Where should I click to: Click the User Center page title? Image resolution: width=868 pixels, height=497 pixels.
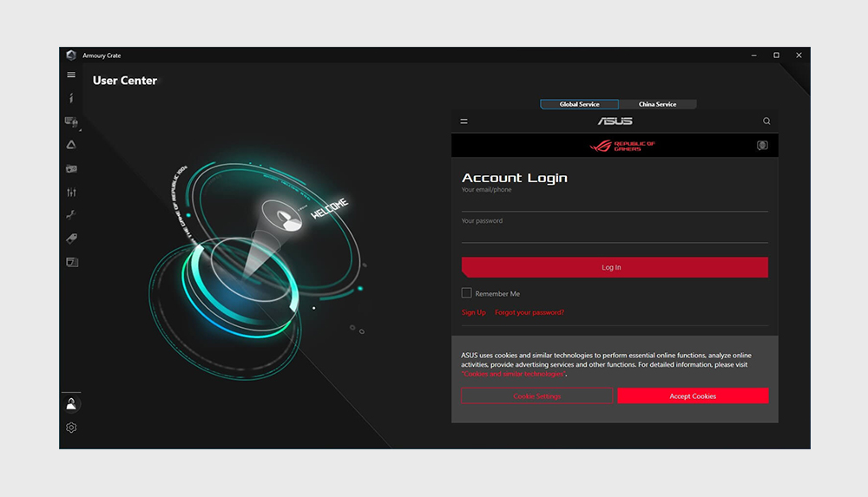pyautogui.click(x=124, y=81)
